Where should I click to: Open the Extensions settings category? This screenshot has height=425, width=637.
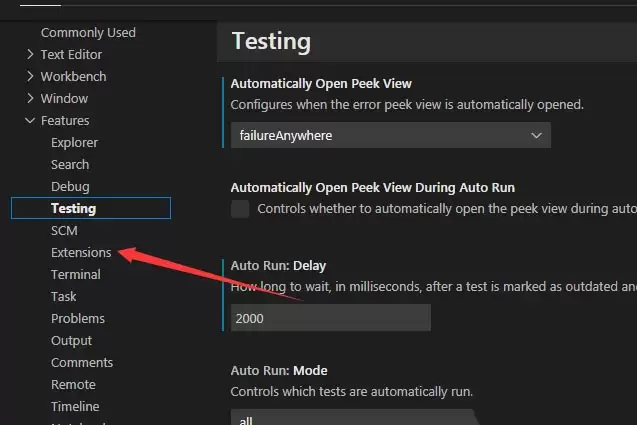pyautogui.click(x=81, y=252)
